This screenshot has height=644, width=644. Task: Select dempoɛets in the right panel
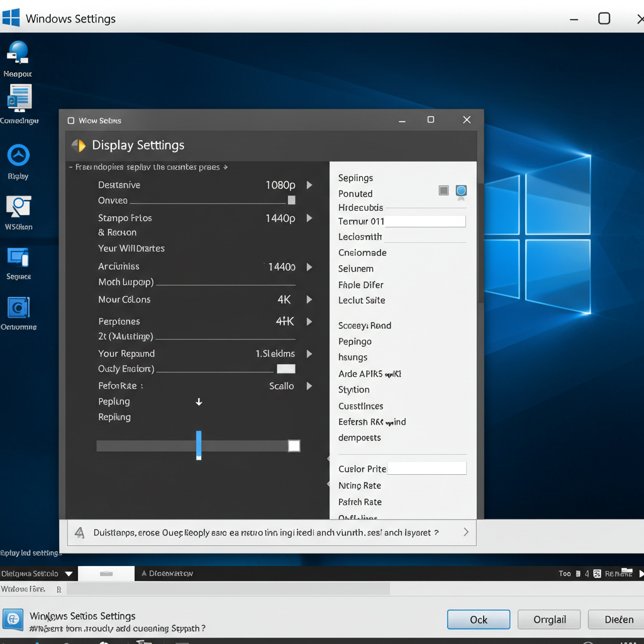(x=359, y=438)
